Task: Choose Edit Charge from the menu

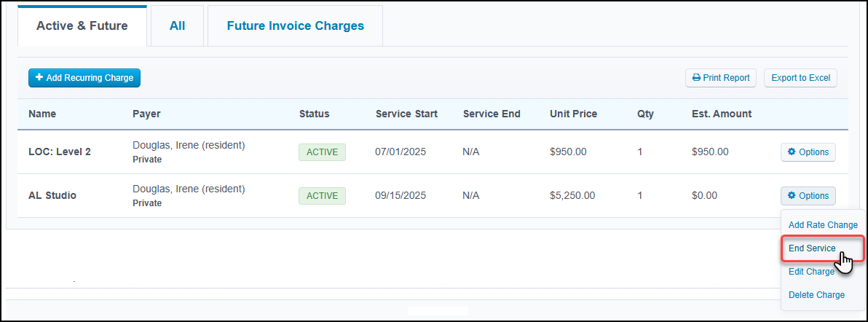Action: pos(811,272)
